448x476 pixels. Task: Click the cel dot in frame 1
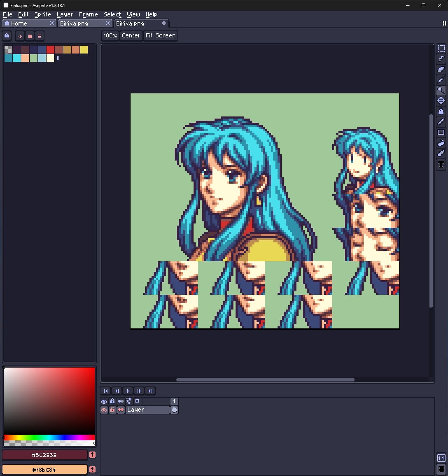pyautogui.click(x=174, y=410)
